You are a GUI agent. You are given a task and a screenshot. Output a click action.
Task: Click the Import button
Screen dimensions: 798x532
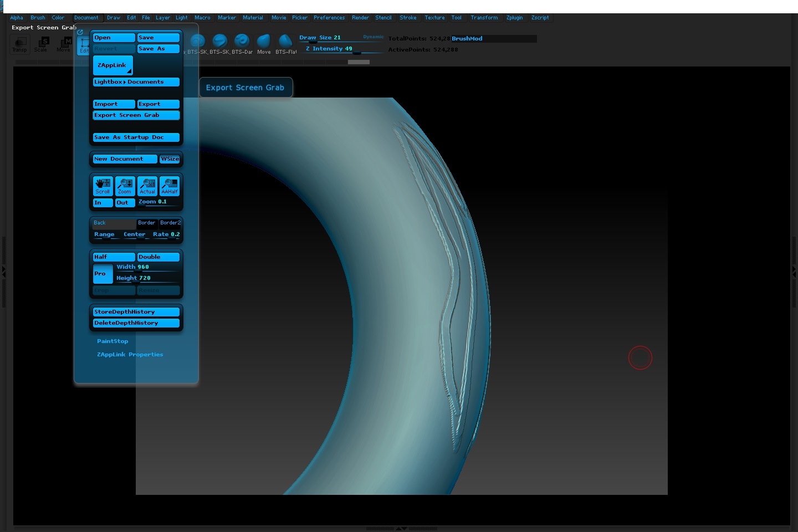pos(114,104)
